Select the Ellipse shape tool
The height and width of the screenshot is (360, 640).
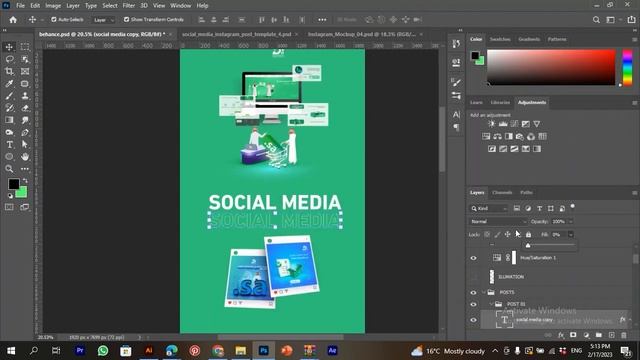tap(9, 157)
